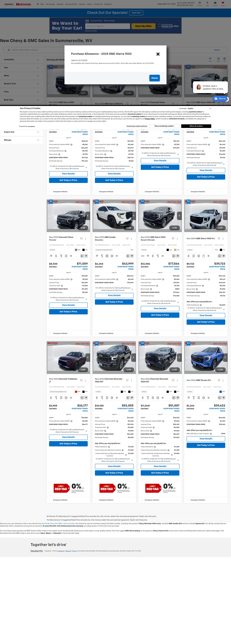Expand the Model & Trim filter

22,84
